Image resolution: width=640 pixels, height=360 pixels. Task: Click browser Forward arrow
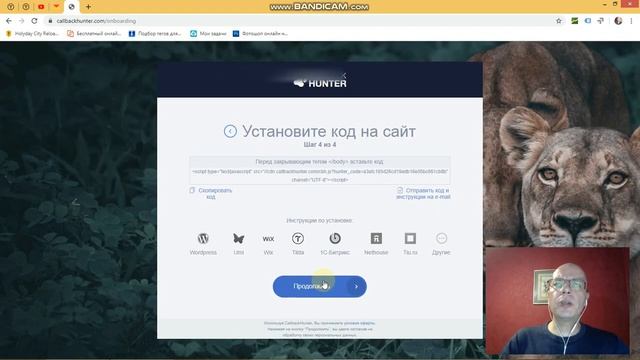coord(22,21)
